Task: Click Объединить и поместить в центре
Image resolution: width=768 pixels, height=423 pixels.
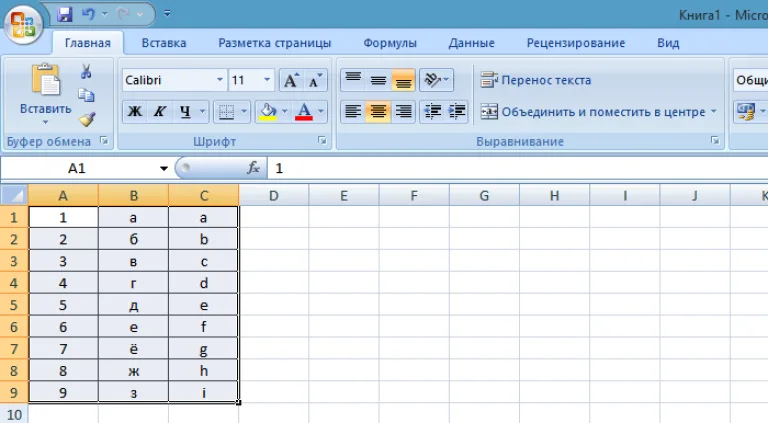Action: (593, 112)
